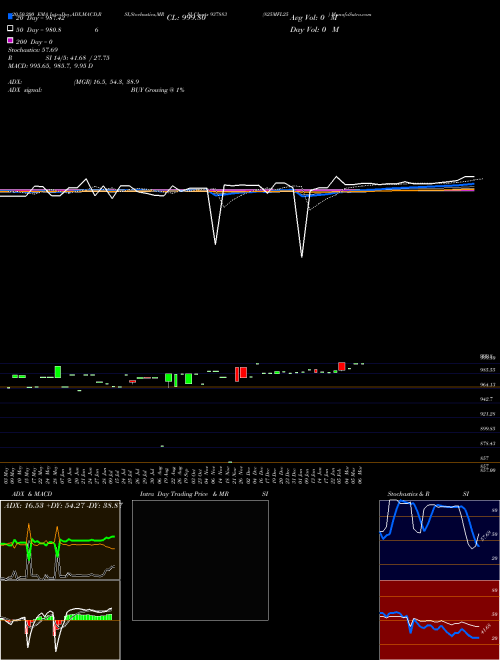500x660 pixels.
Task: Click the '(MGR) 16.5, 54.3, 38.9' ADX values
Action: (x=106, y=82)
